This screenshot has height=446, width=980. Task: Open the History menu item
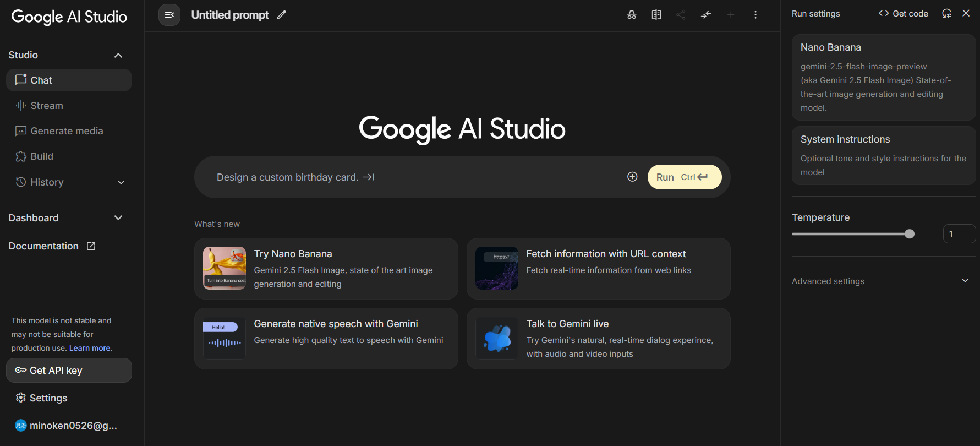point(69,182)
